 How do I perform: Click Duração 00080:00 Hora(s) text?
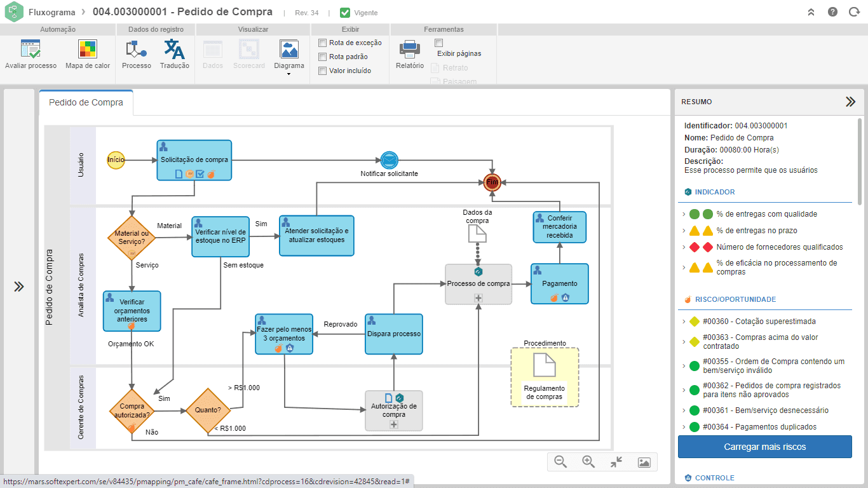point(731,149)
